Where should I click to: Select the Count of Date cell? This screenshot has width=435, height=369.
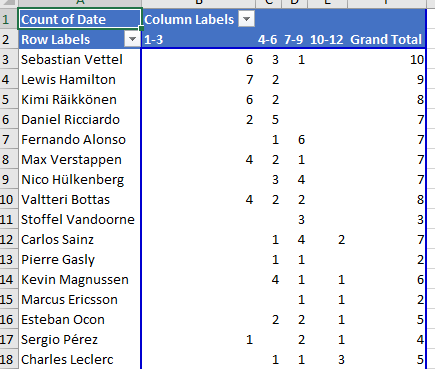click(x=80, y=19)
